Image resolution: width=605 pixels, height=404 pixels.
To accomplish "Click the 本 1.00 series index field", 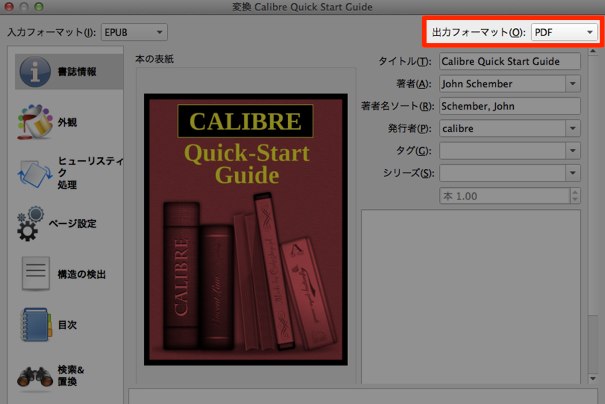I will pos(505,196).
